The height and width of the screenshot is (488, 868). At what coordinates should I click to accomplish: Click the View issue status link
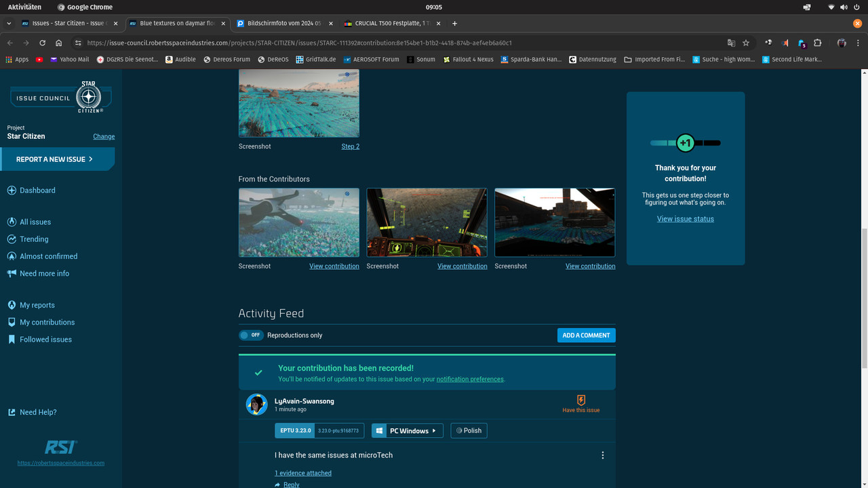point(686,219)
